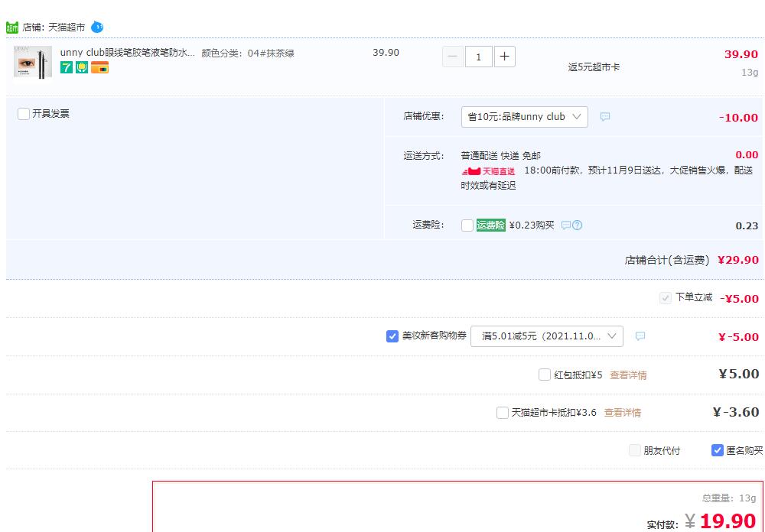Decrease item quantity with minus button
The height and width of the screenshot is (532, 765).
click(452, 57)
